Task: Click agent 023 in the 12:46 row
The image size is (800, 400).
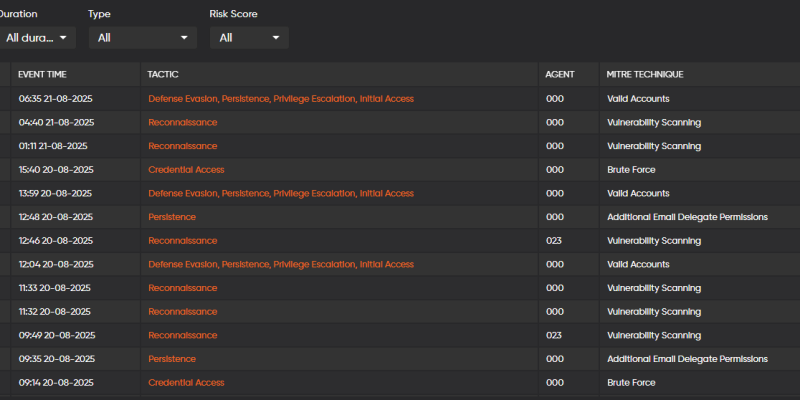Action: 554,241
